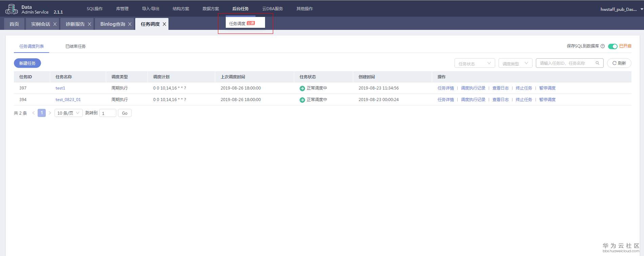Select the 已结束任务 sub-tab
644x256 pixels.
coord(76,46)
